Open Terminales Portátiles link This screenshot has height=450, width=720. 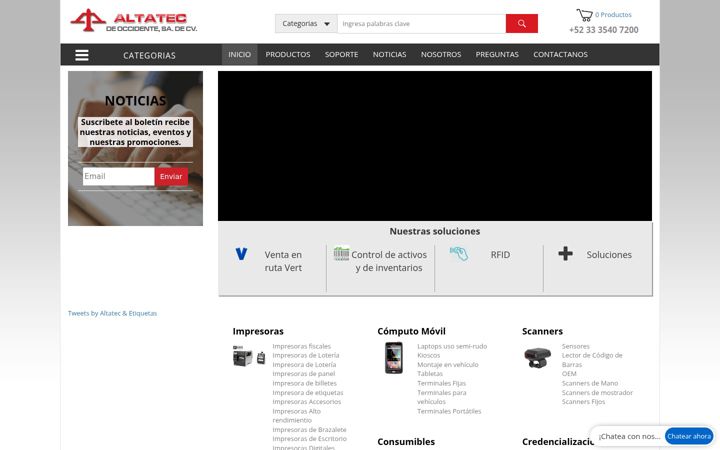click(449, 411)
